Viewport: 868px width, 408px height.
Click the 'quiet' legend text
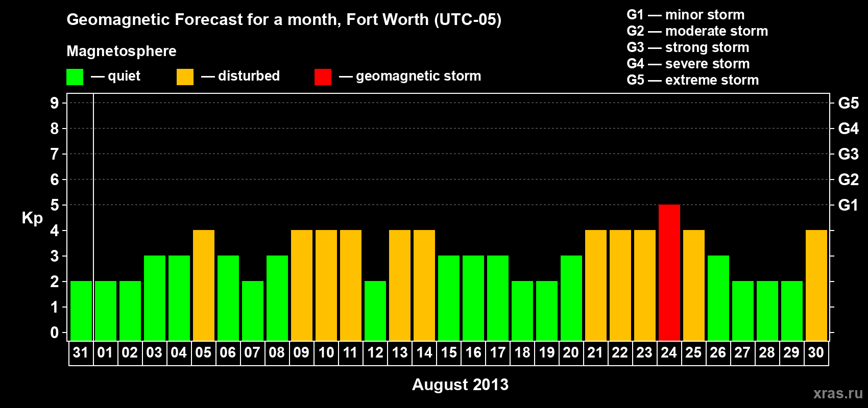(x=124, y=76)
